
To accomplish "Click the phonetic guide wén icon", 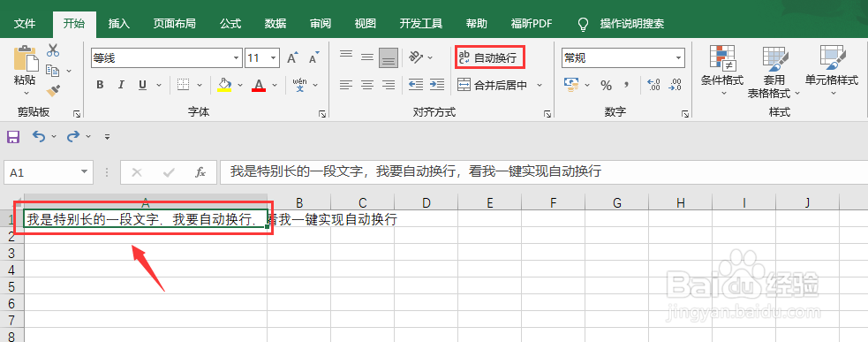I will pyautogui.click(x=300, y=85).
